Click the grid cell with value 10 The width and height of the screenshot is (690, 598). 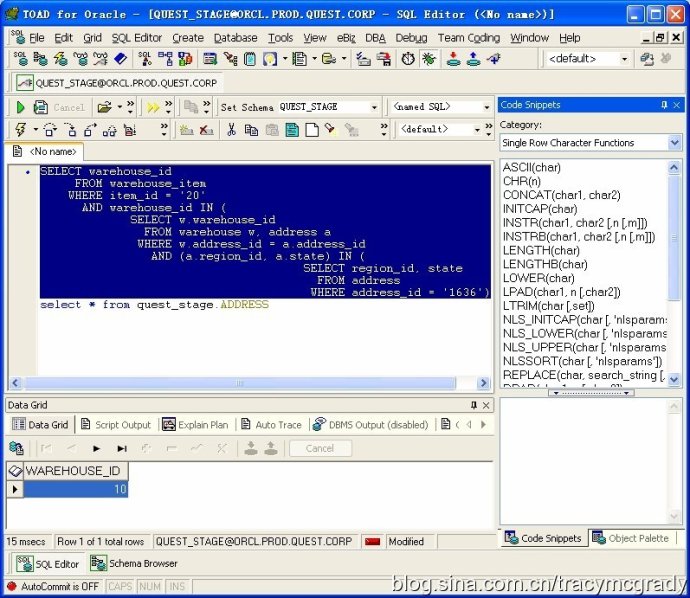(x=76, y=489)
